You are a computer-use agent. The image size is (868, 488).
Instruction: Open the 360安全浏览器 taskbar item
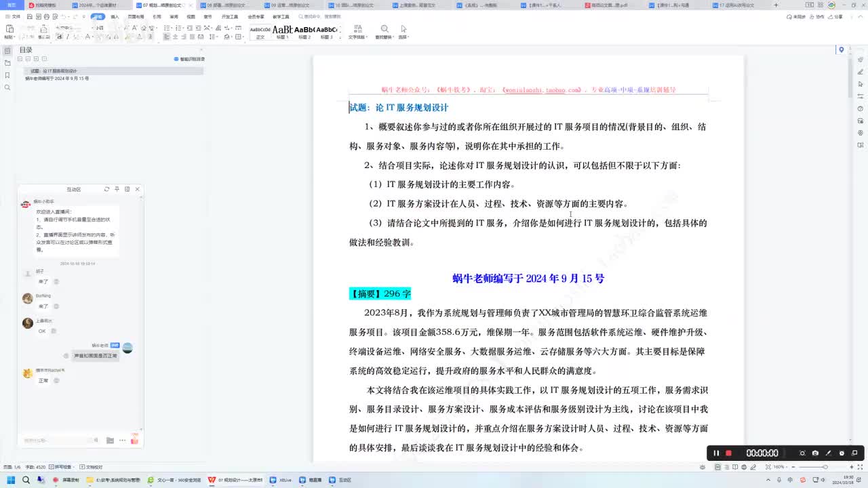point(175,480)
